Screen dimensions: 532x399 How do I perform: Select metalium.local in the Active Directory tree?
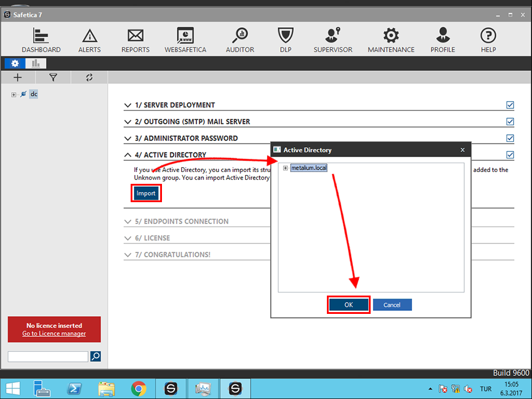click(x=309, y=168)
